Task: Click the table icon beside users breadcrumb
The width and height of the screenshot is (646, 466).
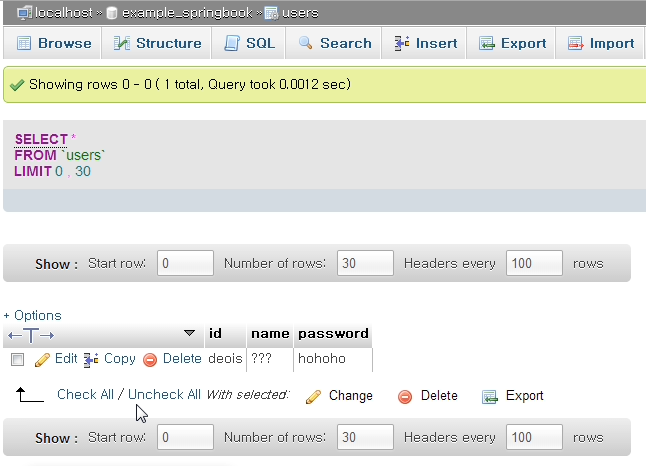Action: 271,13
